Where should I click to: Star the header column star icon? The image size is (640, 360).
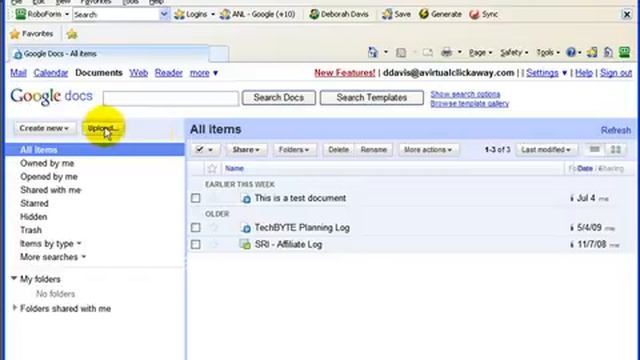212,168
